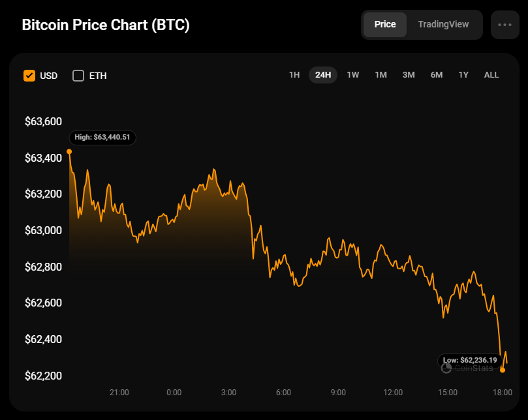Select the 1Y time range

pos(463,75)
